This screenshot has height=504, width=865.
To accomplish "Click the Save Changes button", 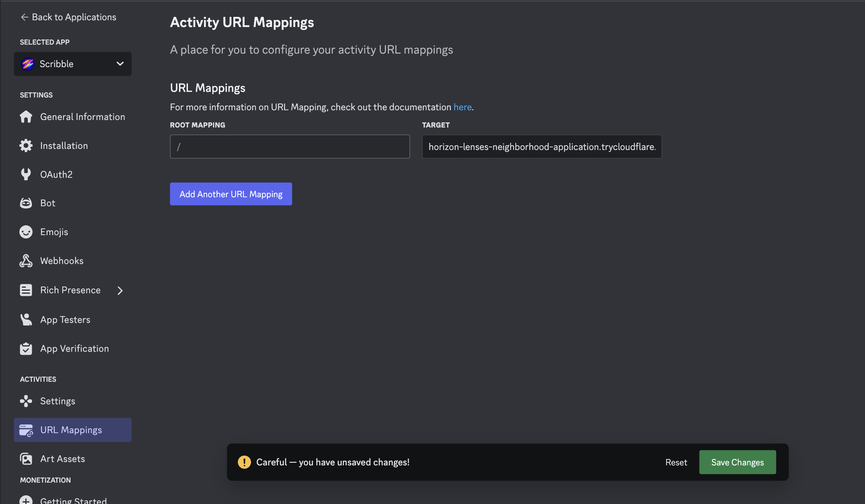I will tap(737, 462).
